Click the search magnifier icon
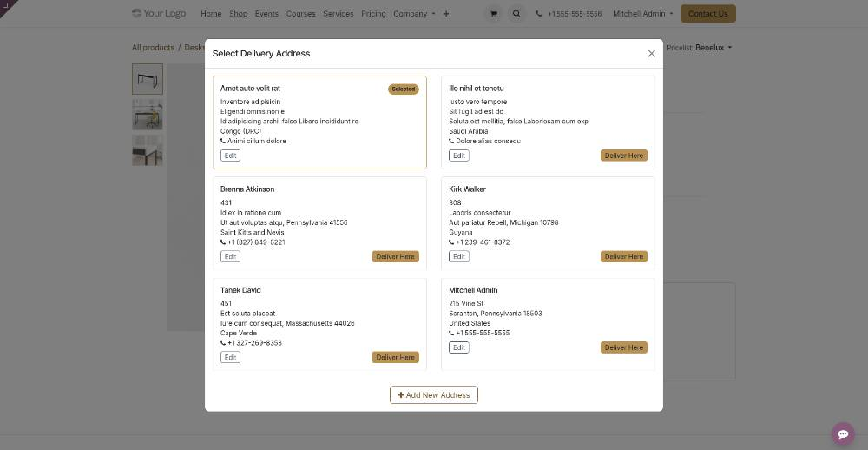This screenshot has height=450, width=868. pos(516,14)
